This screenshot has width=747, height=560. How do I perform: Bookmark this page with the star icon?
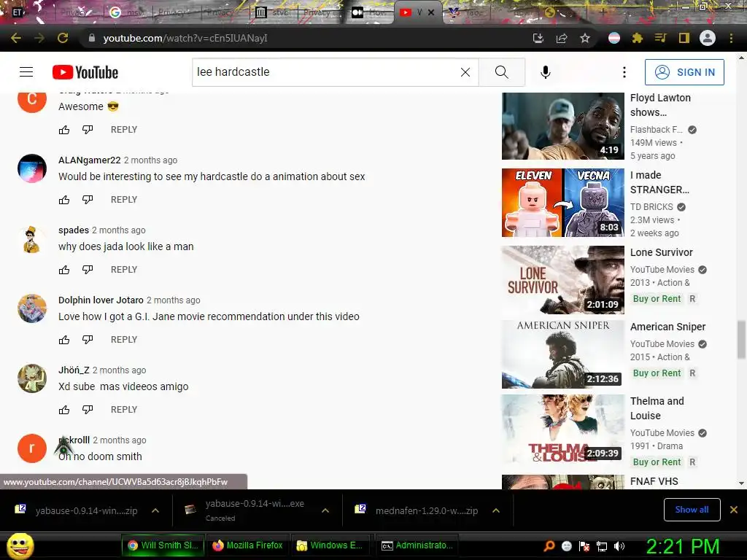(585, 38)
